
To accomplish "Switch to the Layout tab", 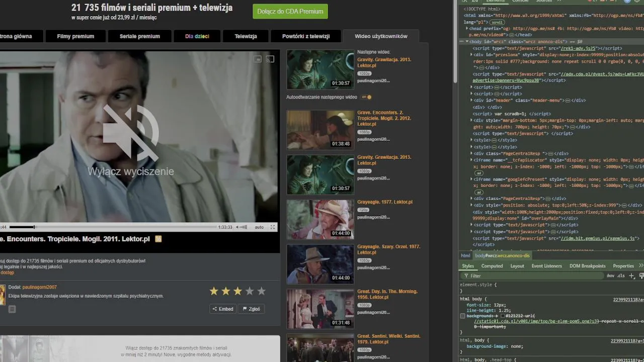I will [517, 266].
